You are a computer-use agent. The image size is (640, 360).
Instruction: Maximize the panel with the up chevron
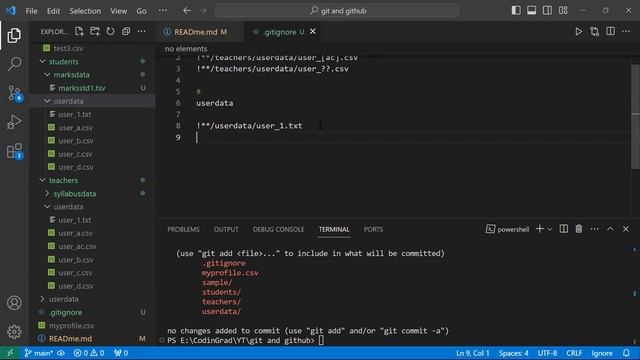coord(610,229)
